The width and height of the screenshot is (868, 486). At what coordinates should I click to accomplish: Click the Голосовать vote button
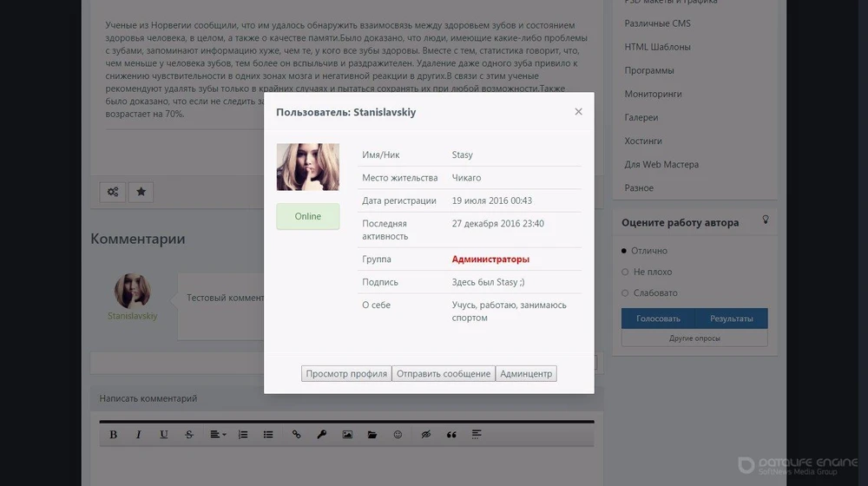pyautogui.click(x=658, y=319)
